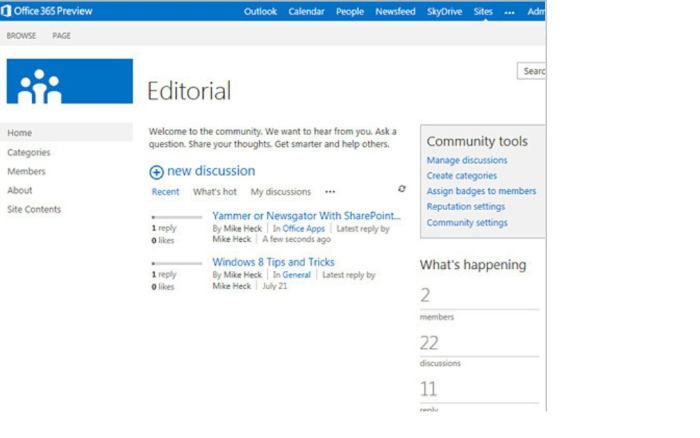
Task: Open SkyDrive from the top bar
Action: (444, 12)
